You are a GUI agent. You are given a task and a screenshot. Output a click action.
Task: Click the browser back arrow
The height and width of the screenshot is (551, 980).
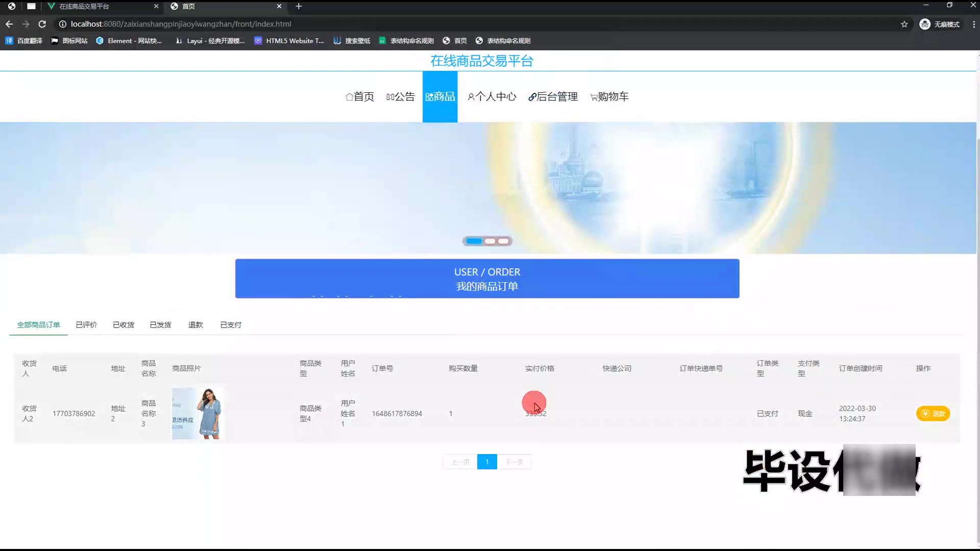point(9,24)
